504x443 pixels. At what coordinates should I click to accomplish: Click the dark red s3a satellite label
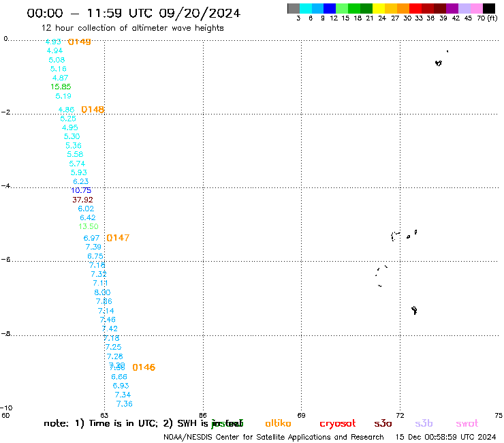pyautogui.click(x=383, y=424)
